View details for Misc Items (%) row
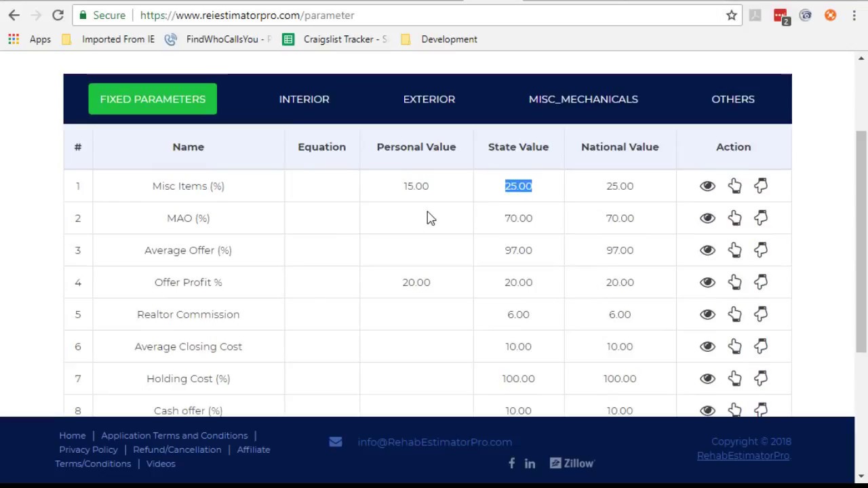Viewport: 868px width, 488px height. click(707, 186)
